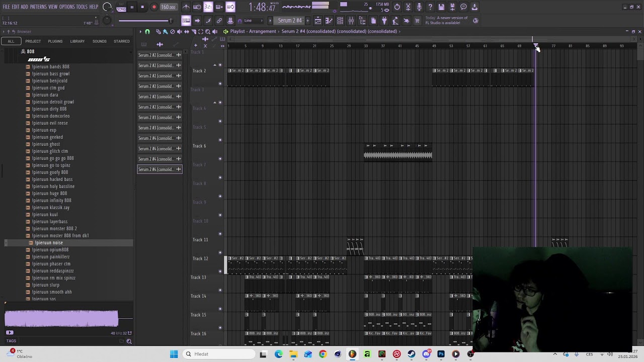Click the undo history icon
This screenshot has width=644, height=362.
tap(397, 7)
